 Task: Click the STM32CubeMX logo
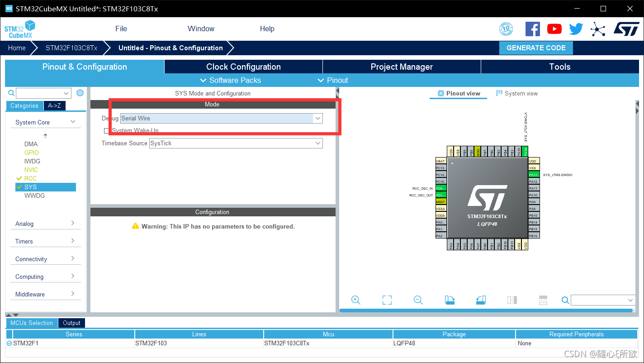click(x=20, y=29)
